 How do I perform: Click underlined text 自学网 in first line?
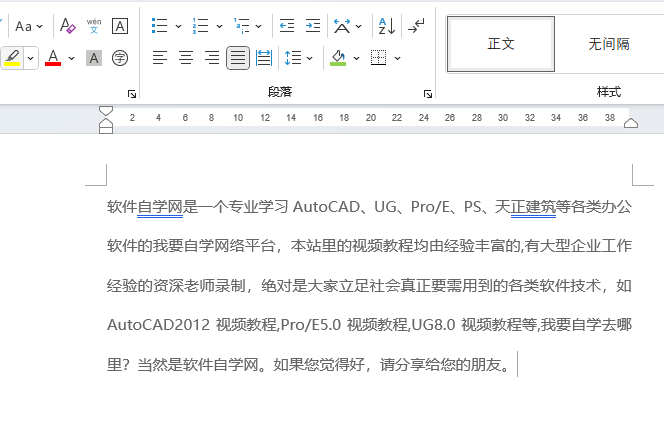tap(160, 207)
